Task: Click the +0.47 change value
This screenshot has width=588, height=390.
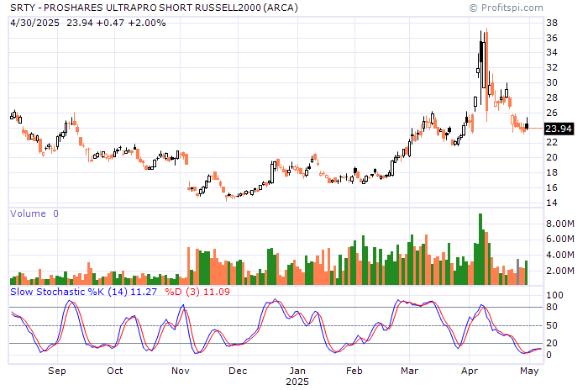Action: 110,23
